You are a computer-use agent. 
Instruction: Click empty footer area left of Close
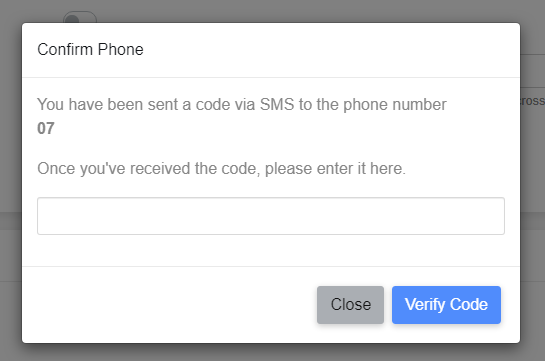(x=167, y=305)
